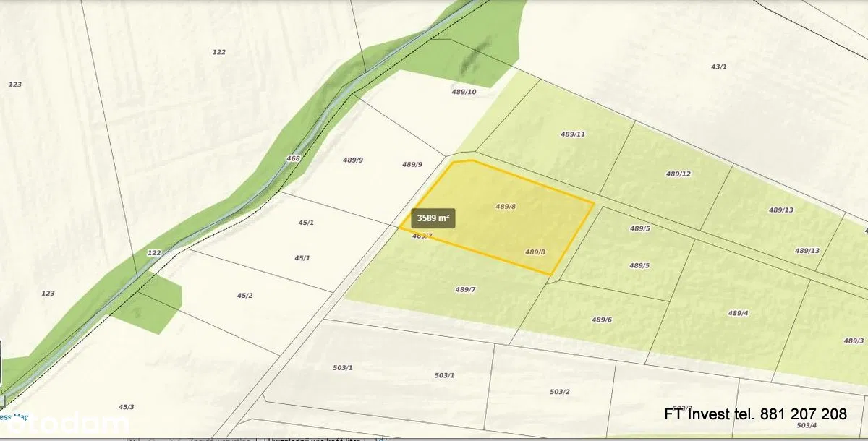Image resolution: width=868 pixels, height=441 pixels.
Task: Click parcel label 489/10
Action: [464, 92]
